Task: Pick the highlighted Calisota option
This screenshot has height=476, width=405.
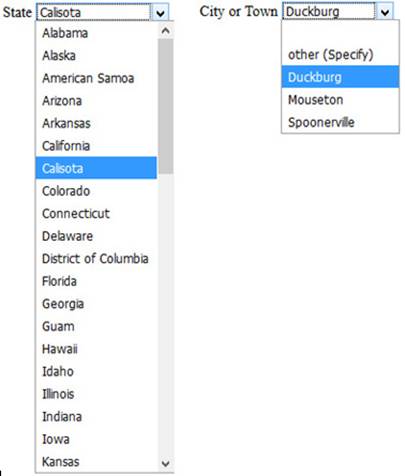Action: pyautogui.click(x=96, y=168)
